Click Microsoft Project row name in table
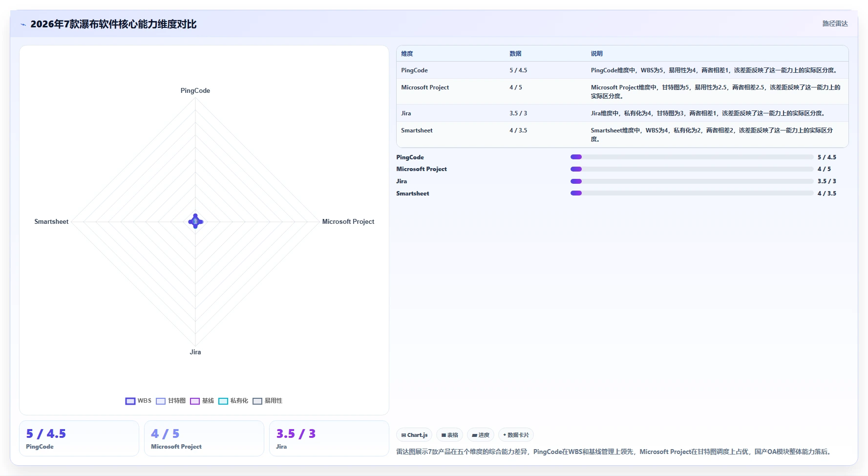This screenshot has height=476, width=868. tap(425, 87)
